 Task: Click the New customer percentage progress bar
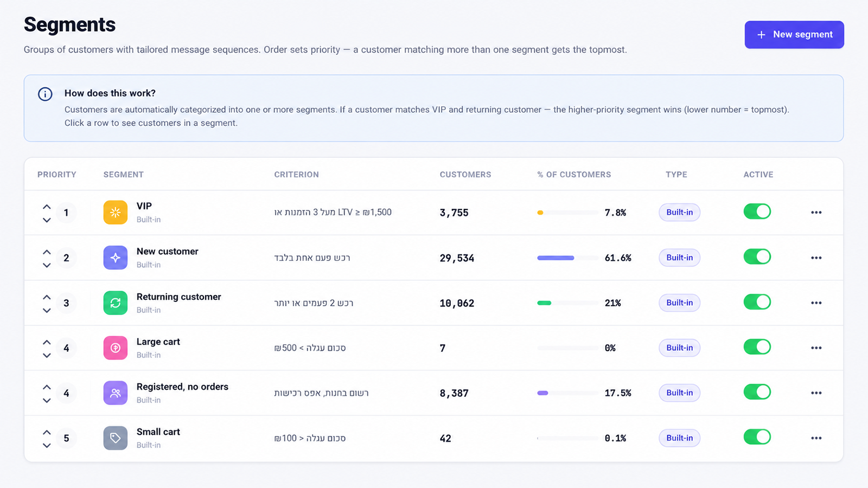click(567, 258)
